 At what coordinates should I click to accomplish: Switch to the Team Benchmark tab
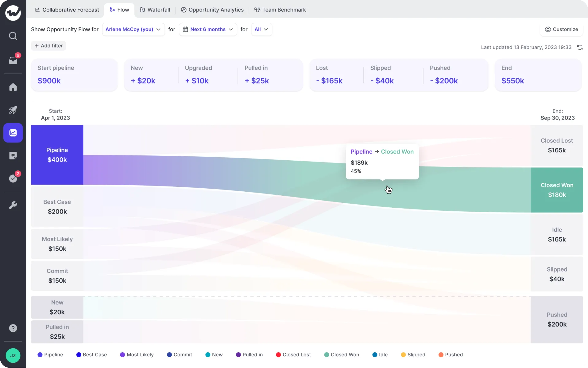coord(280,10)
